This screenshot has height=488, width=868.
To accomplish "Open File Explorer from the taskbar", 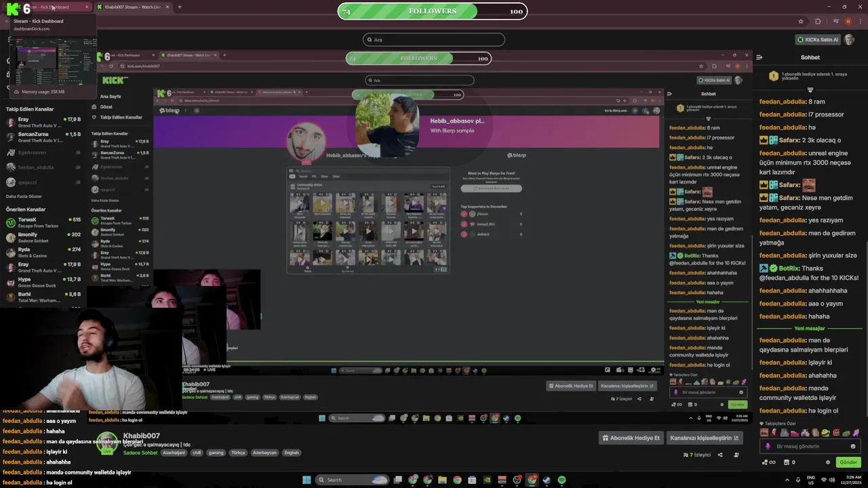I will click(442, 480).
